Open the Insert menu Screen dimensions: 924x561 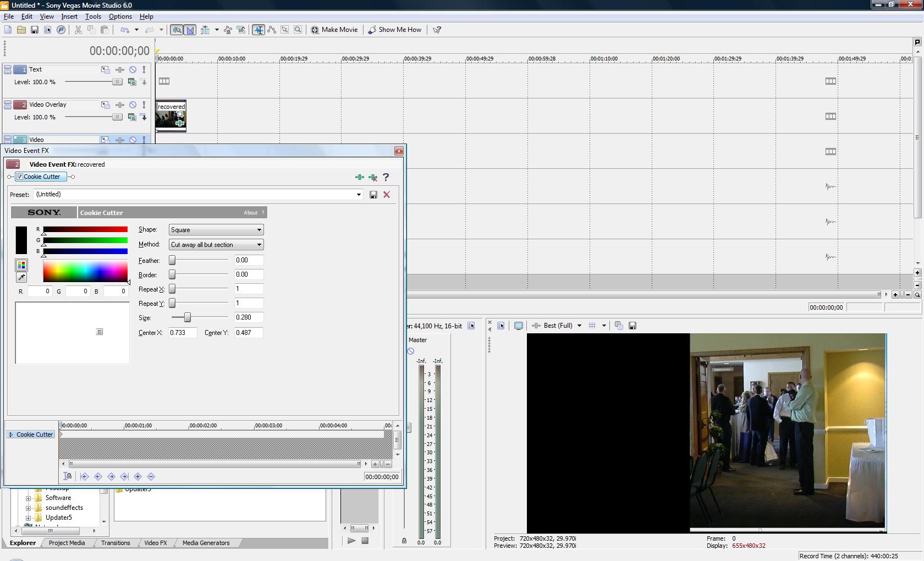tap(69, 16)
